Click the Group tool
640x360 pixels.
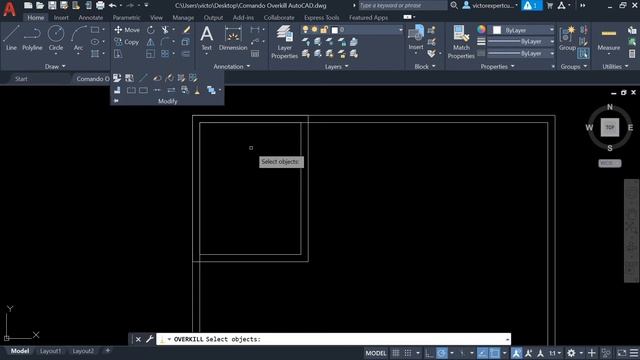coord(567,38)
